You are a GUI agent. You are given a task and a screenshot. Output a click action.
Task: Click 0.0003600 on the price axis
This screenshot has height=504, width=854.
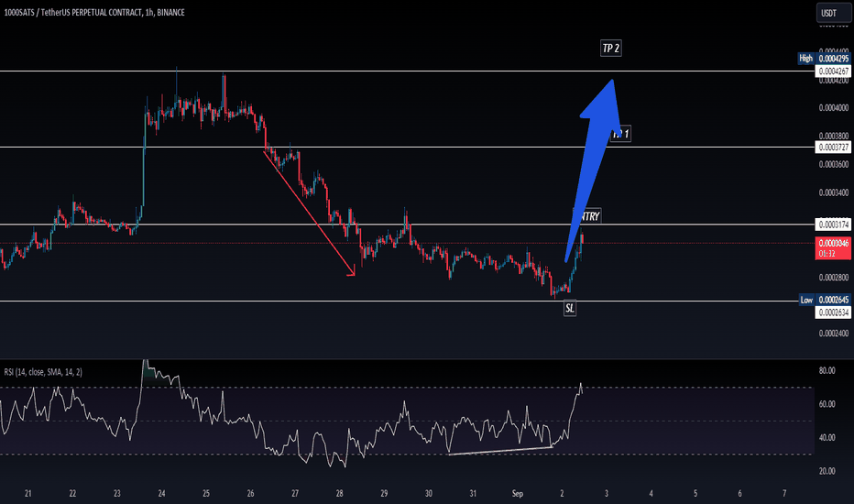click(x=833, y=164)
